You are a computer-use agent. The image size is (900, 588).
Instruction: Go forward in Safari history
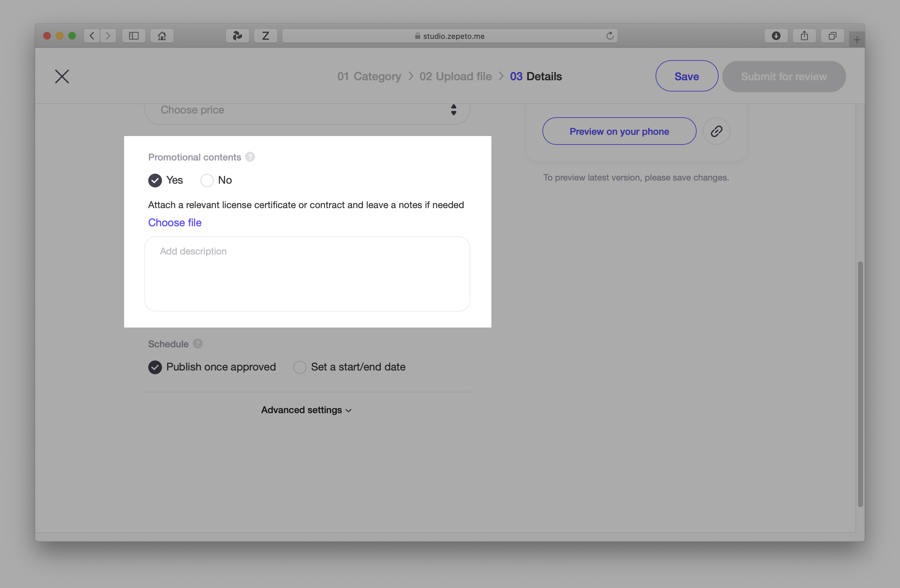click(108, 36)
